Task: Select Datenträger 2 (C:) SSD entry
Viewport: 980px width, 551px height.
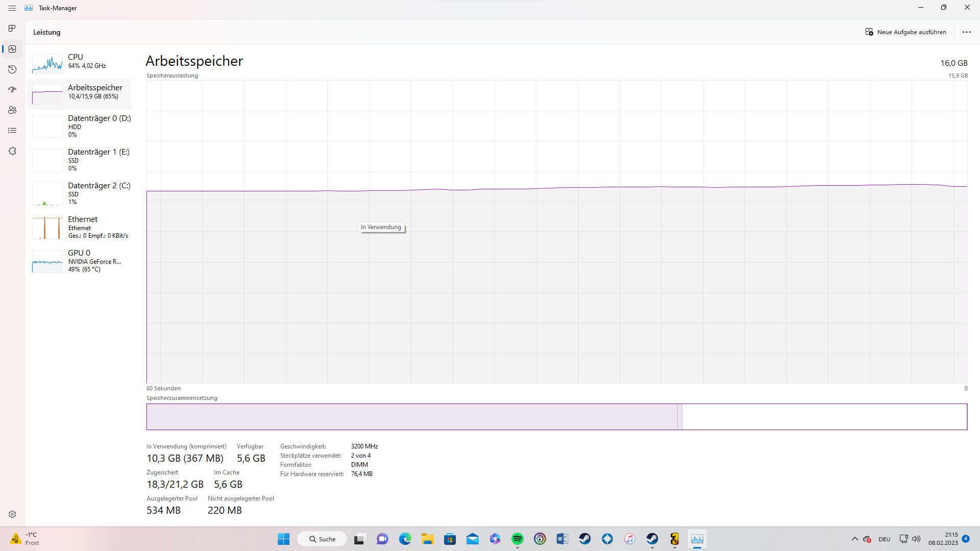Action: (x=79, y=193)
